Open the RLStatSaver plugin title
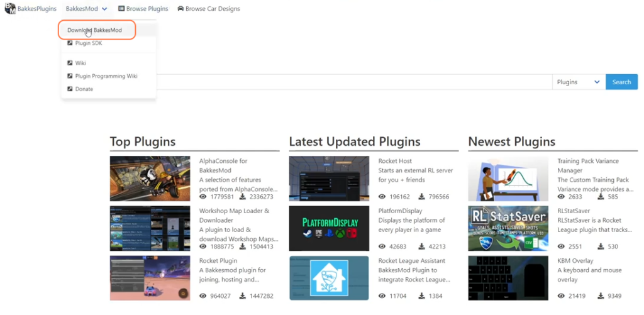The image size is (644, 315). pyautogui.click(x=574, y=211)
